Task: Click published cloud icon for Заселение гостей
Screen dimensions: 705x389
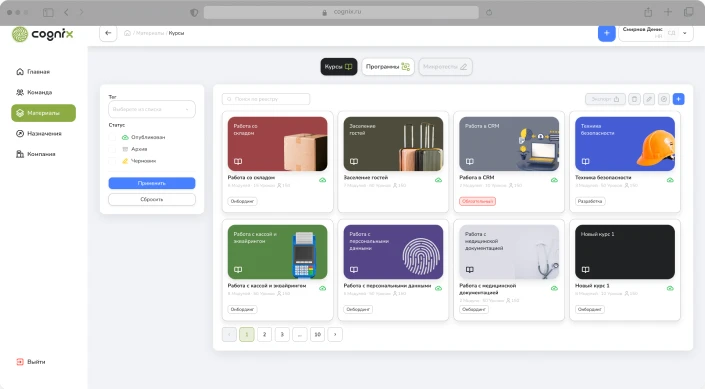Action: coord(438,180)
